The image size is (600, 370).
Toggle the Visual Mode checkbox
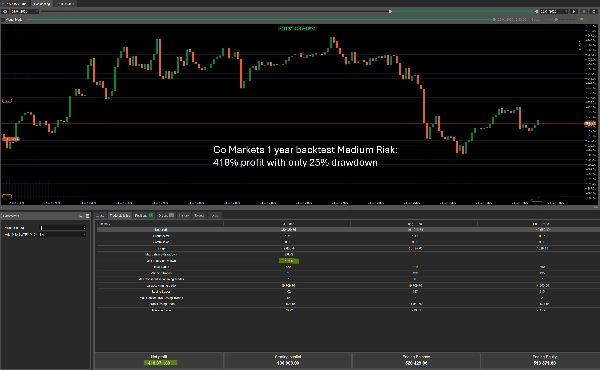tap(3, 20)
